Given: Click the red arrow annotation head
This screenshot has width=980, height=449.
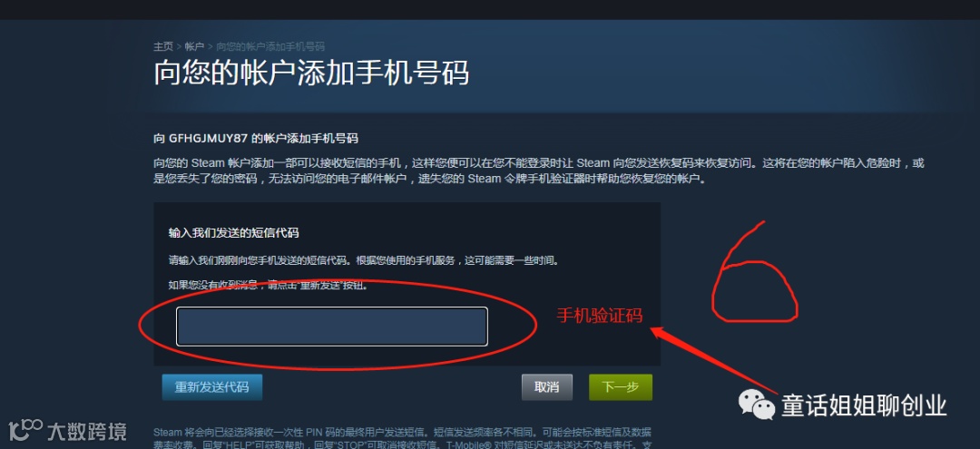Looking at the screenshot, I should 662,334.
